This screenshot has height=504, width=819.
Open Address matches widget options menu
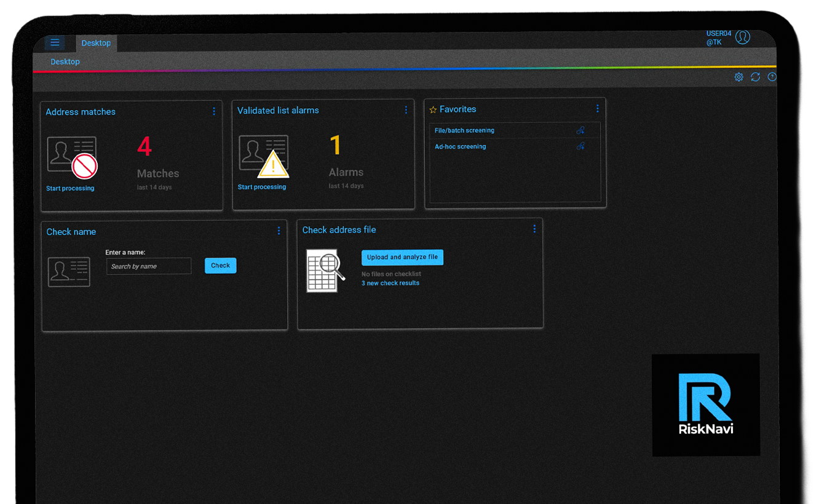pyautogui.click(x=214, y=111)
